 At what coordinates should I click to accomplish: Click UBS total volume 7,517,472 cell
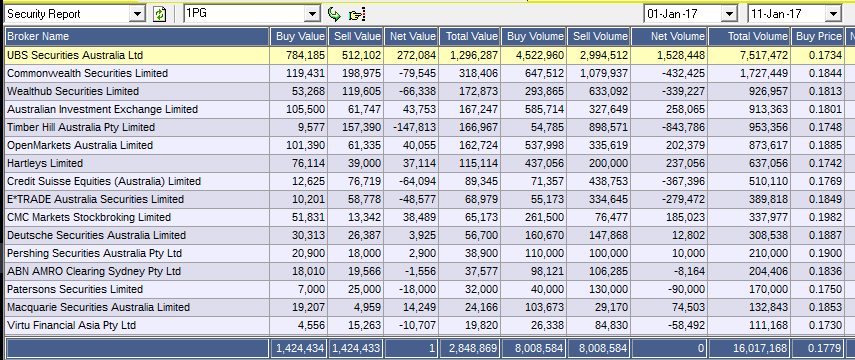click(x=749, y=56)
